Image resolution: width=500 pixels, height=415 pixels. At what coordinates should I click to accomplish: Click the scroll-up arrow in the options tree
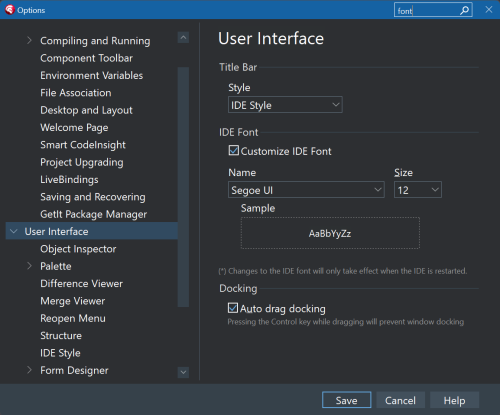[x=183, y=37]
